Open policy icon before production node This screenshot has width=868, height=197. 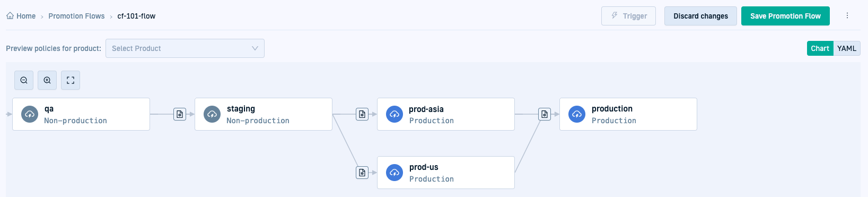click(545, 114)
